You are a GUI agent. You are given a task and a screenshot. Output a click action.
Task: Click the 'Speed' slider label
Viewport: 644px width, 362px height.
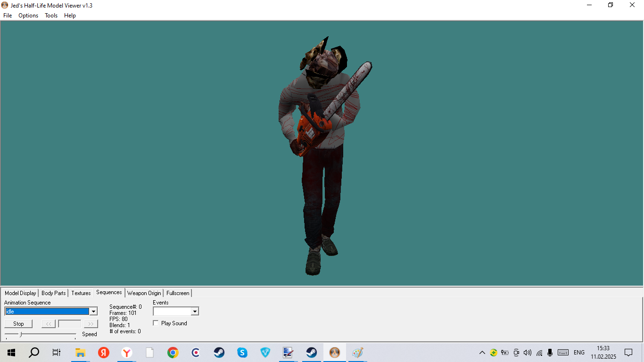tap(90, 334)
